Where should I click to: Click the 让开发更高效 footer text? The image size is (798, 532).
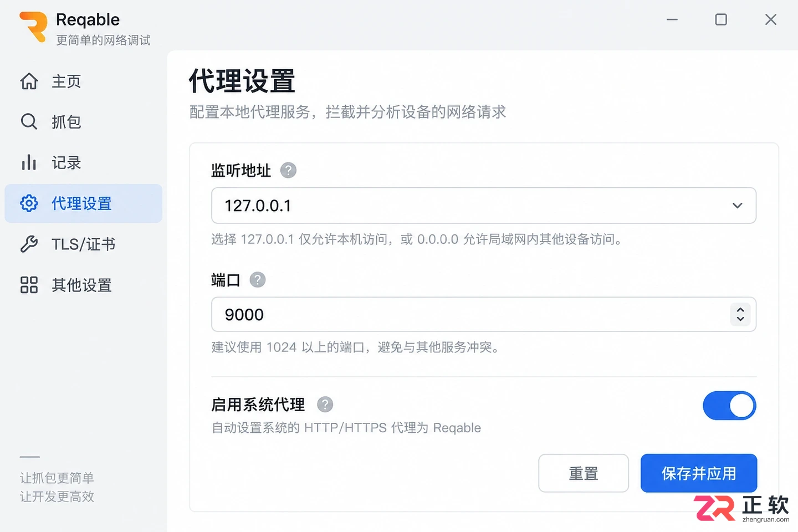pyautogui.click(x=57, y=497)
